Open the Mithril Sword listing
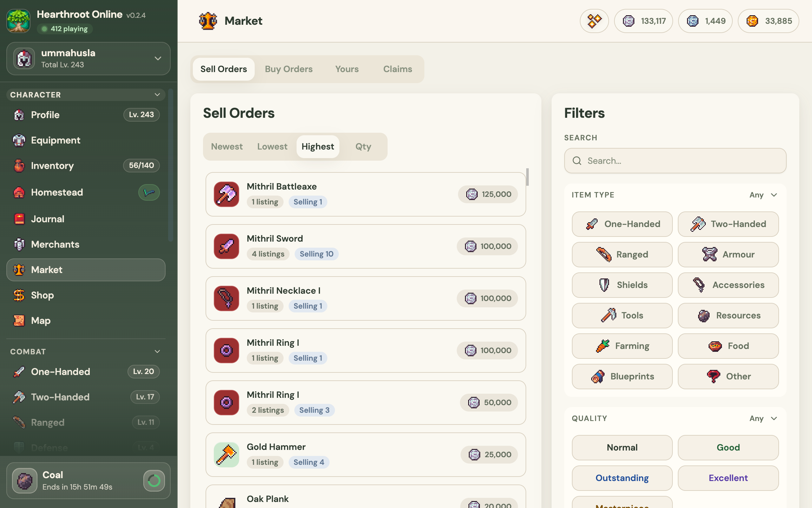 click(x=366, y=246)
